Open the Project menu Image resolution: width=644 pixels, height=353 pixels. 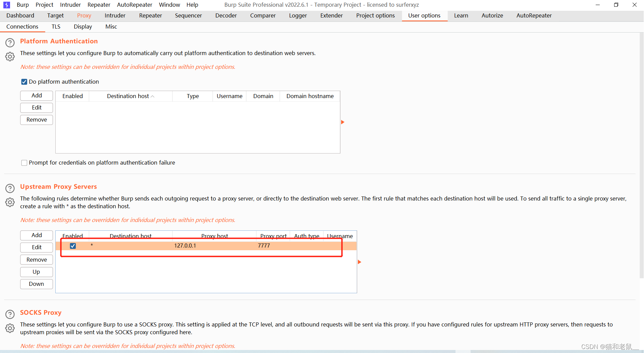tap(44, 5)
